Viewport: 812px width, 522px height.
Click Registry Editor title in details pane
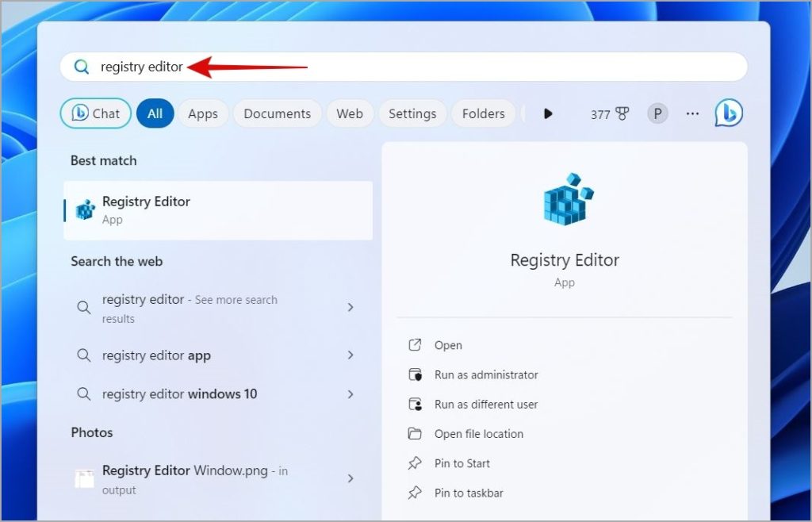click(x=565, y=260)
